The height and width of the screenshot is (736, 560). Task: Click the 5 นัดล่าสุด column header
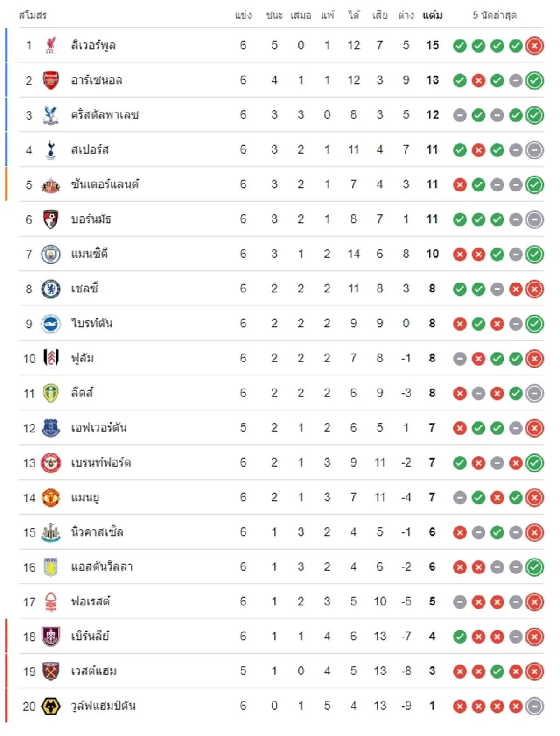coord(494,15)
